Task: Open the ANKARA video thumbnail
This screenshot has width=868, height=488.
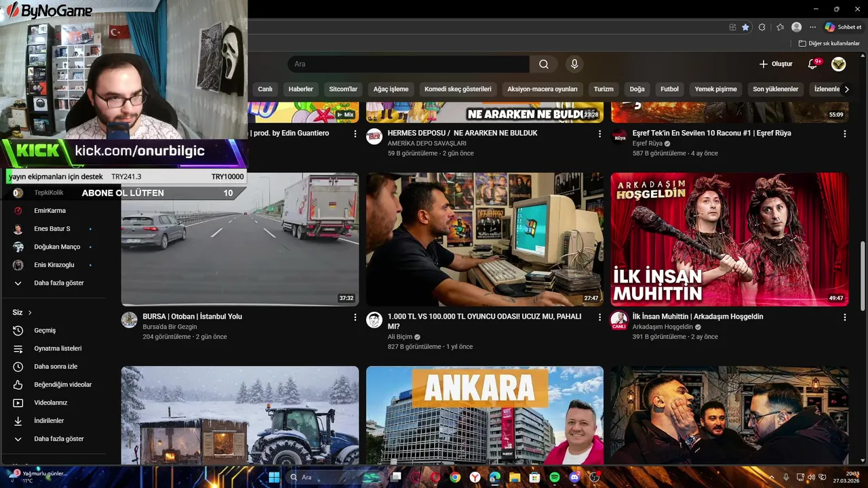Action: coord(485,415)
